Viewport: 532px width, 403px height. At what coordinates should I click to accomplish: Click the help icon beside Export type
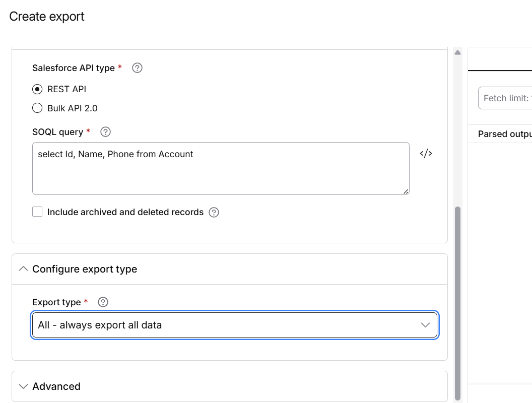coord(102,302)
